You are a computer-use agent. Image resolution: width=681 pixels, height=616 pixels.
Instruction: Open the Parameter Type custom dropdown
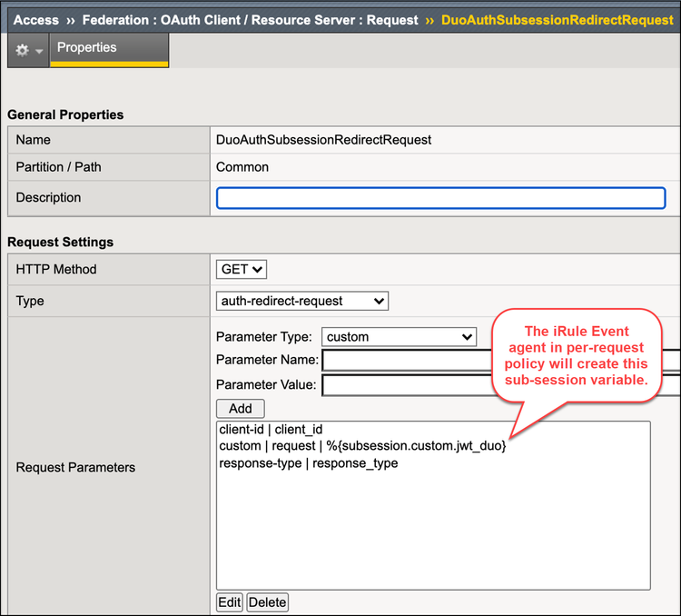pos(399,337)
